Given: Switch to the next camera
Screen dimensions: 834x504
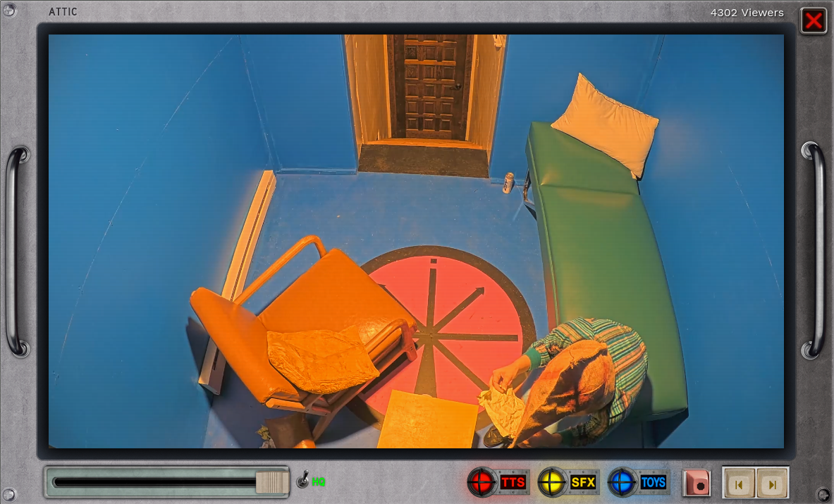Looking at the screenshot, I should 772,484.
